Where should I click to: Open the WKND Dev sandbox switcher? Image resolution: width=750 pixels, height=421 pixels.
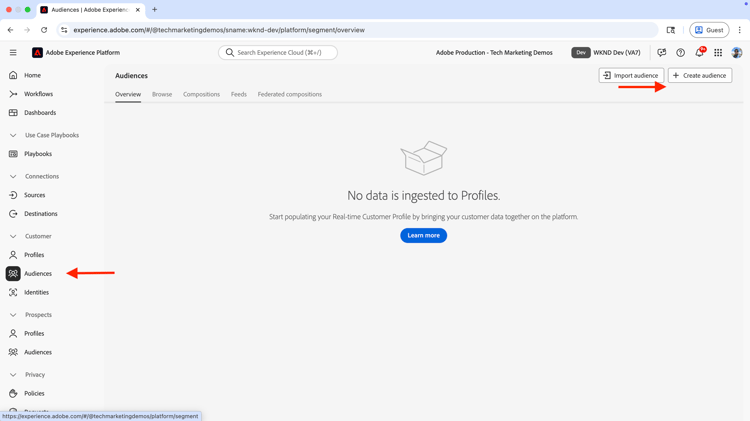[x=606, y=53]
